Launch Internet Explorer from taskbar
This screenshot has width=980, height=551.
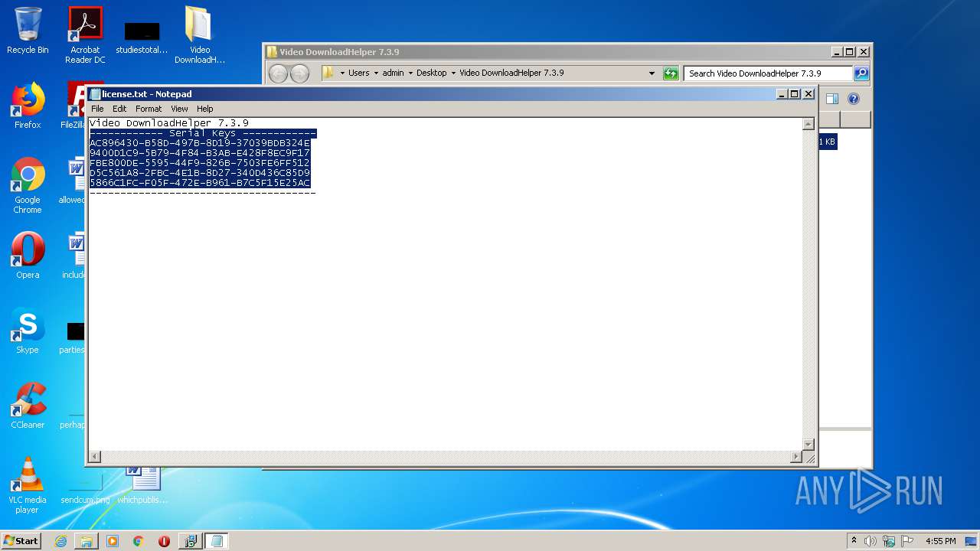(x=60, y=541)
